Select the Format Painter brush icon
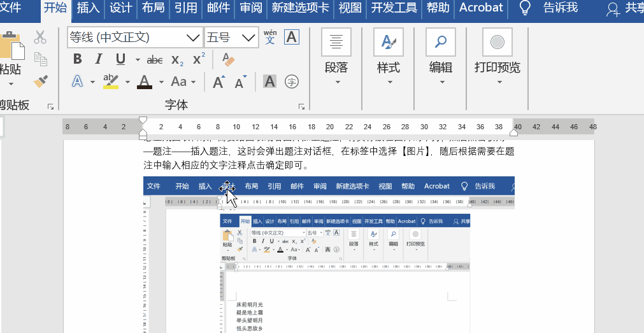Image resolution: width=644 pixels, height=333 pixels. click(x=40, y=81)
